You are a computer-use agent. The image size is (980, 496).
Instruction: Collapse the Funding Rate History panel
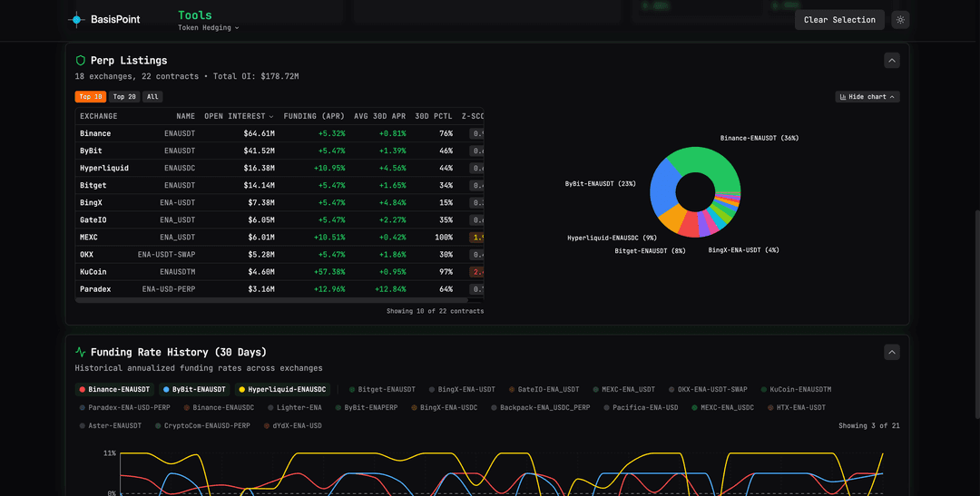pos(892,352)
